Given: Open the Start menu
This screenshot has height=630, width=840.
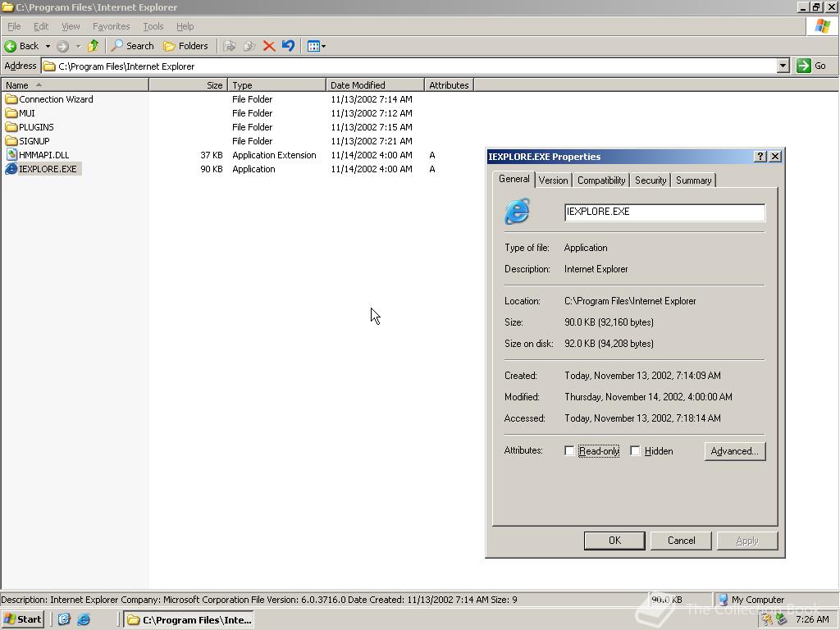Looking at the screenshot, I should pyautogui.click(x=22, y=619).
